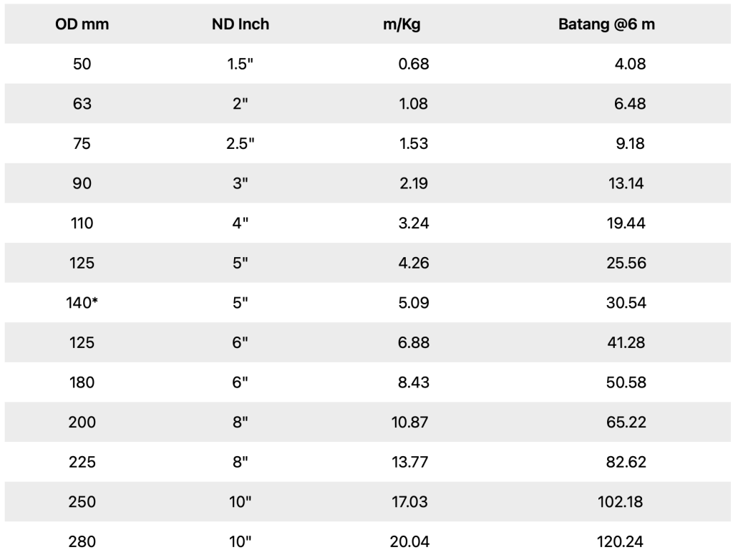Click the Batang @6 m header
Image resolution: width=733 pixels, height=560 pixels.
click(606, 24)
